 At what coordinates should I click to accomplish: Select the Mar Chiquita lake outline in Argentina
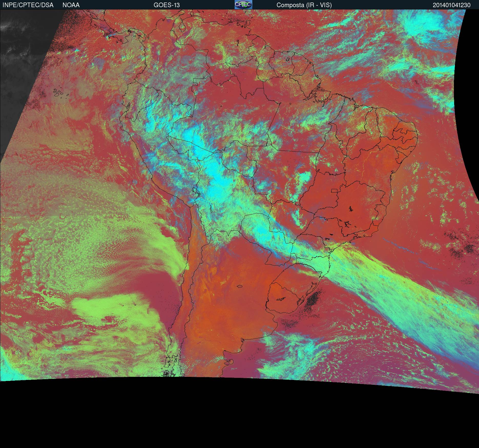240,286
